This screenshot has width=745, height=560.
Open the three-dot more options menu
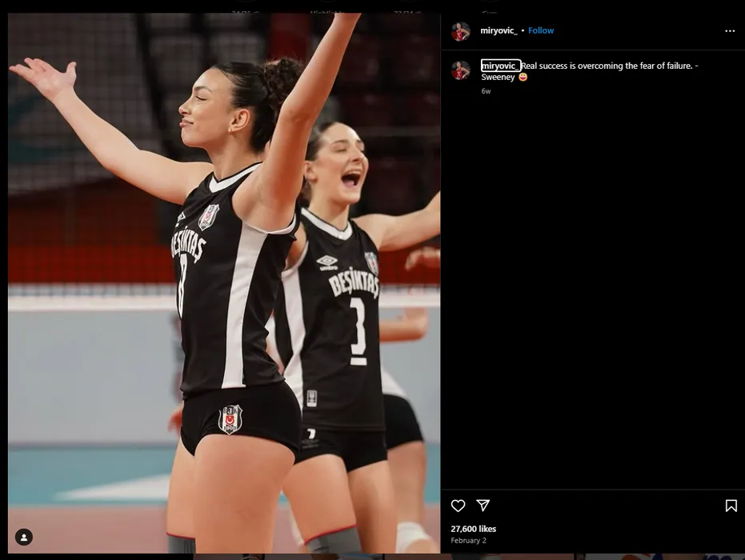click(729, 31)
